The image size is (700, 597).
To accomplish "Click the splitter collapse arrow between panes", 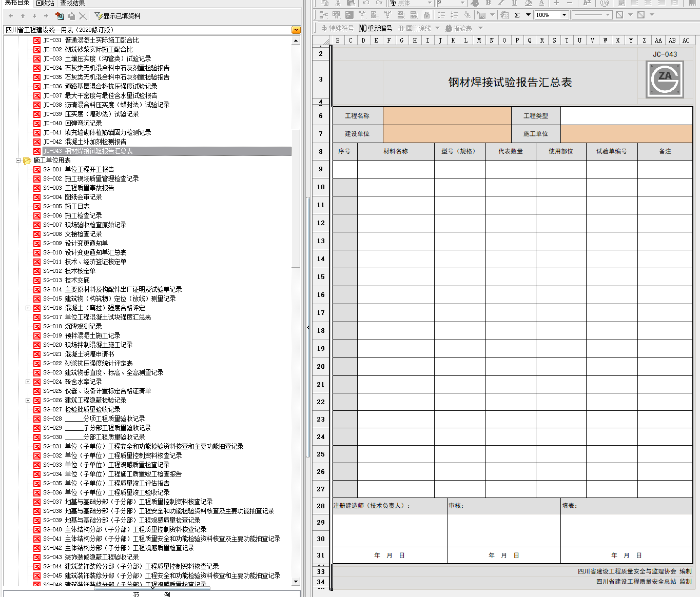I will pyautogui.click(x=308, y=327).
